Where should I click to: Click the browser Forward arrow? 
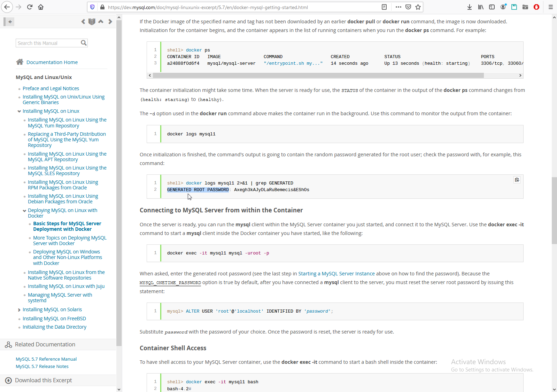(18, 7)
